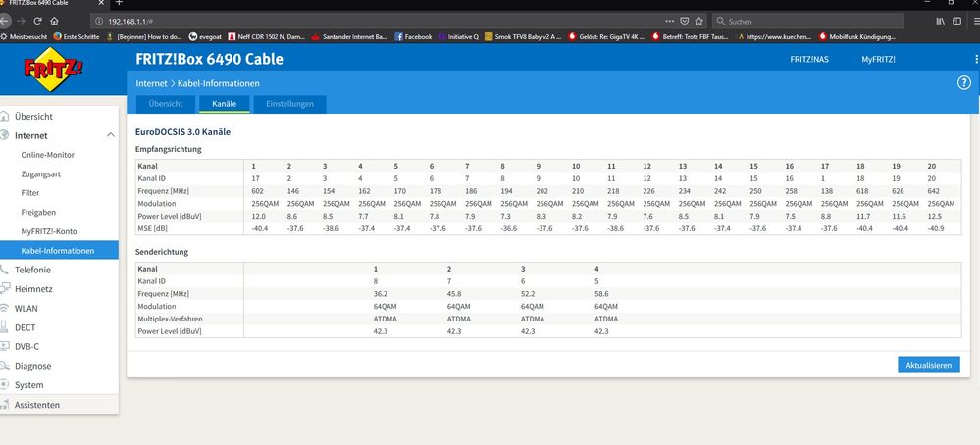980x445 pixels.
Task: Open MyFRITZ! in the header
Action: [878, 59]
